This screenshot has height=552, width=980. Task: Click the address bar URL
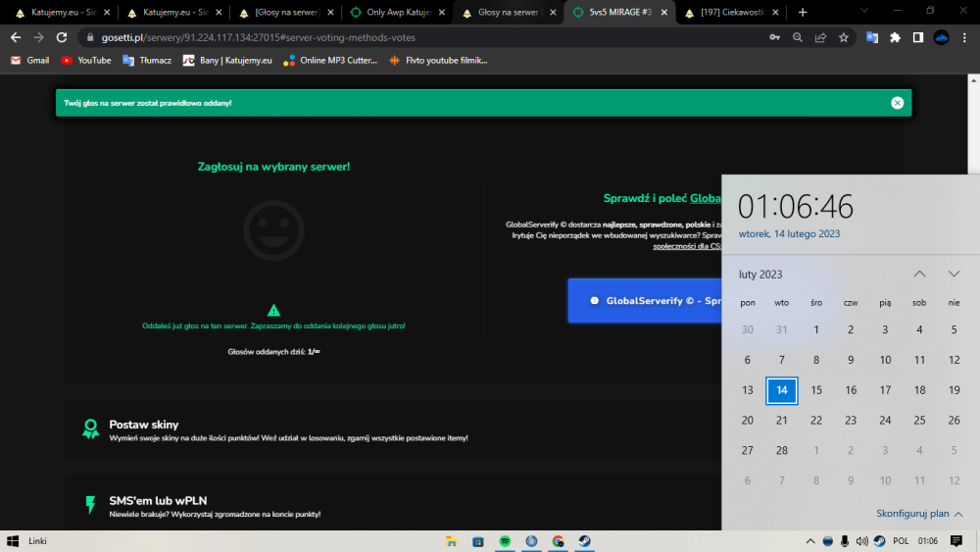[258, 37]
